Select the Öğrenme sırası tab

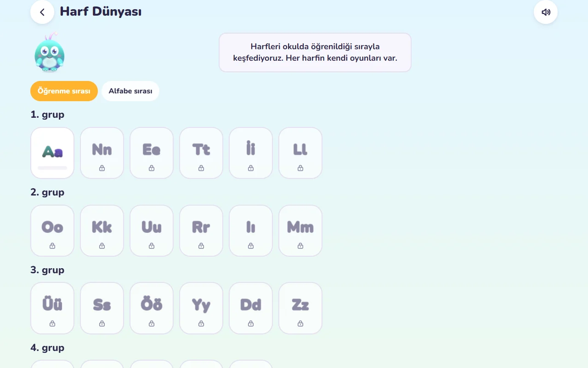pos(64,91)
